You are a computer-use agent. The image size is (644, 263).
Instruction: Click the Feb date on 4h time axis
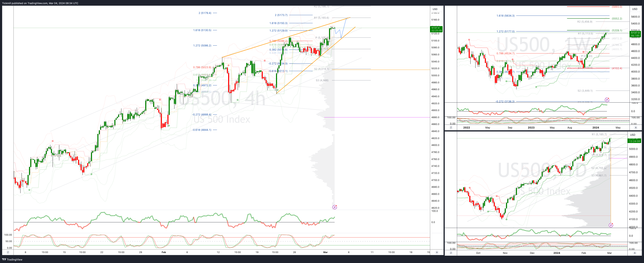tap(164, 252)
